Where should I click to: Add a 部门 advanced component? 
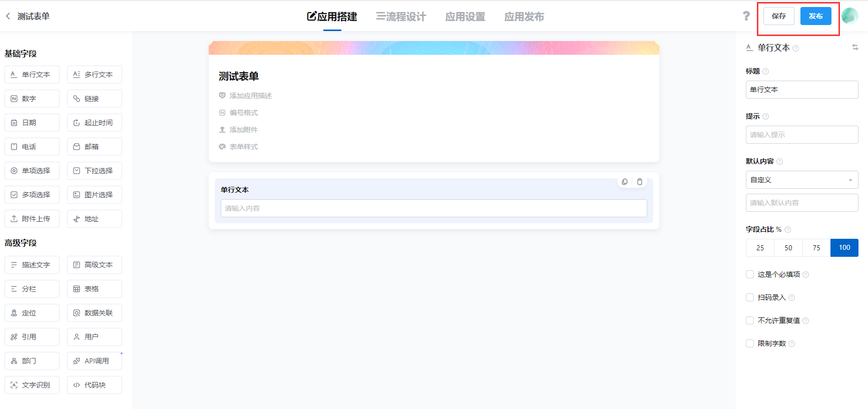coord(32,361)
